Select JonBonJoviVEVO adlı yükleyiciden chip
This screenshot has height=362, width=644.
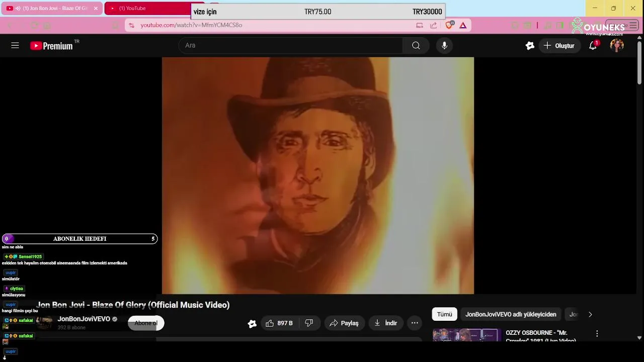tap(511, 314)
